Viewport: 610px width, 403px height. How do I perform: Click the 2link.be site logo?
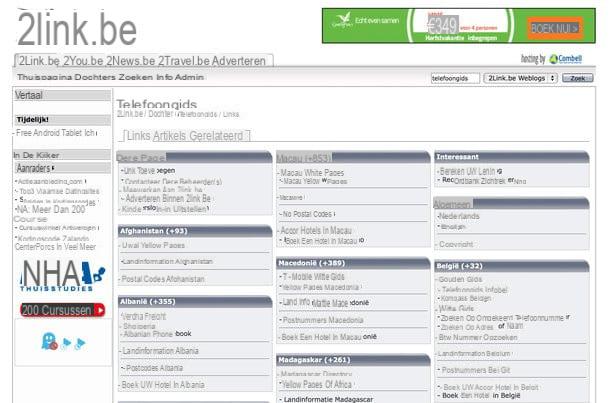point(77,29)
